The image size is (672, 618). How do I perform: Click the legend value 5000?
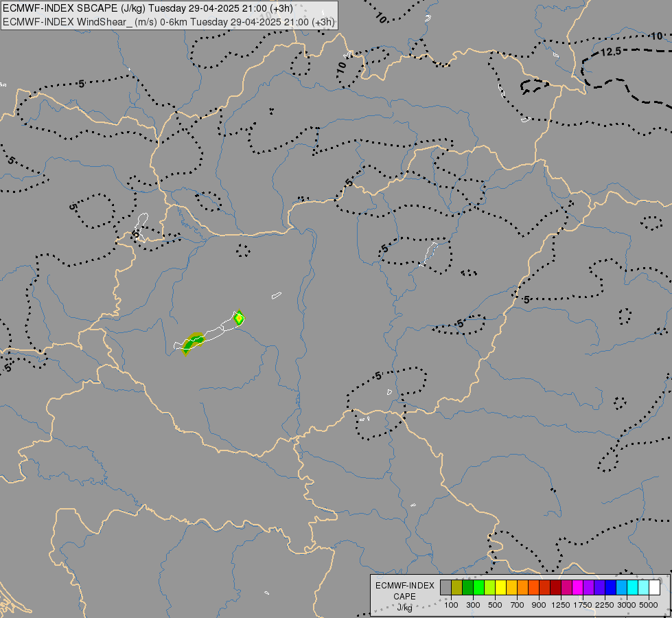tap(649, 605)
